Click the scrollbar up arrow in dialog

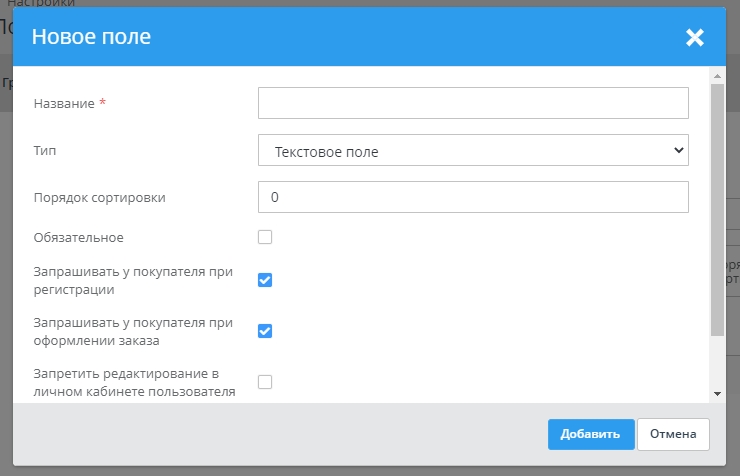(716, 76)
